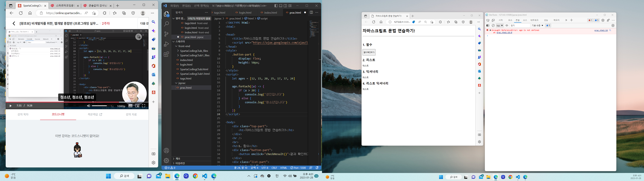Viewport: 644px width, 181px height.
Task: Toggle the DevTools console sidebar
Action: tap(488, 25)
